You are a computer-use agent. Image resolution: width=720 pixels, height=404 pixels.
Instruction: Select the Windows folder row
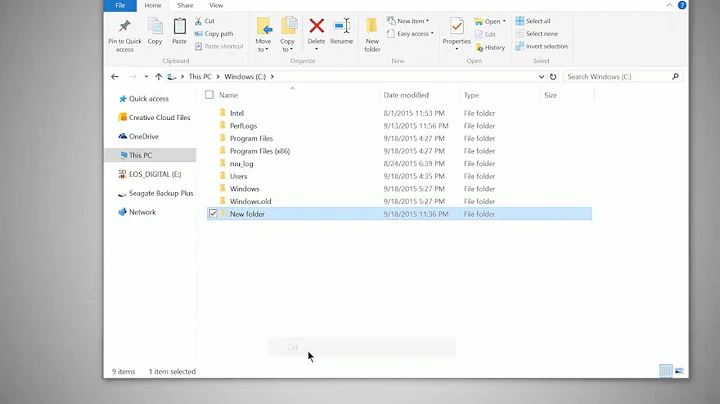pyautogui.click(x=399, y=189)
